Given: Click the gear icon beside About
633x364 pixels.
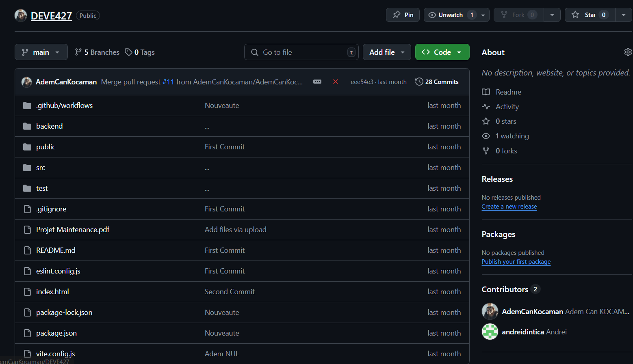Looking at the screenshot, I should coord(628,52).
